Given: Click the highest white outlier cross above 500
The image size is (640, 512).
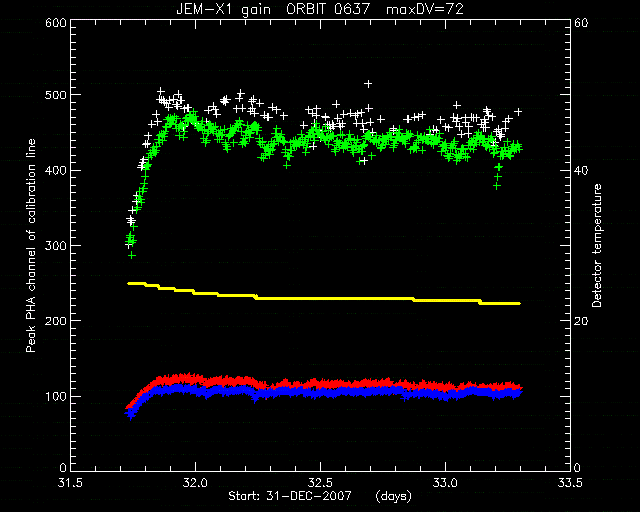Looking at the screenshot, I should [368, 84].
